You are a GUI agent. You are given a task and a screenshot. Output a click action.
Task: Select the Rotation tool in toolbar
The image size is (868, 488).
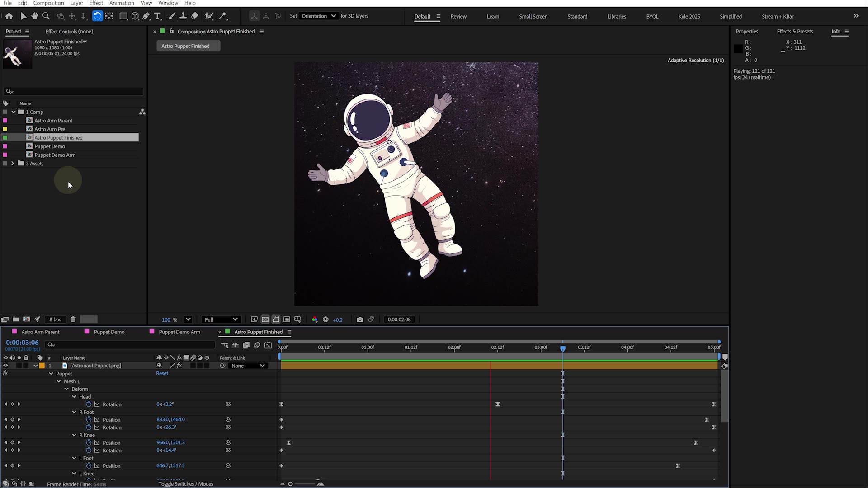97,16
